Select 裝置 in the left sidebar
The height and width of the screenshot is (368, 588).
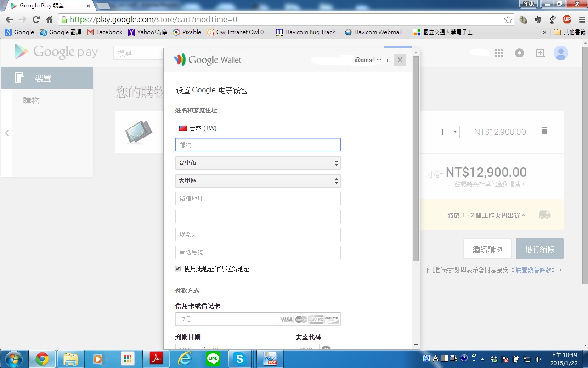click(x=47, y=78)
